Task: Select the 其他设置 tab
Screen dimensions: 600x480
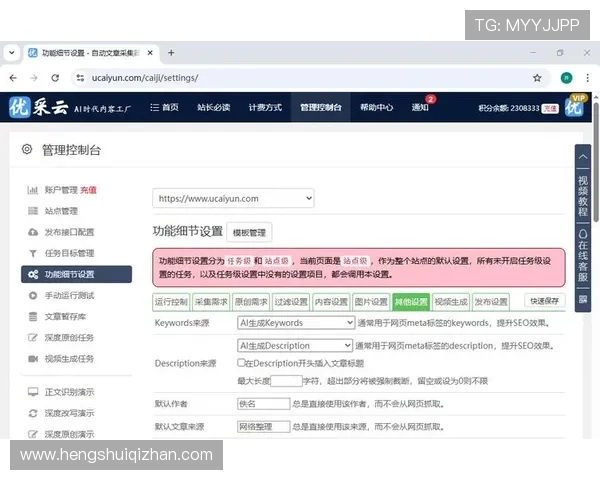Action: [x=411, y=302]
